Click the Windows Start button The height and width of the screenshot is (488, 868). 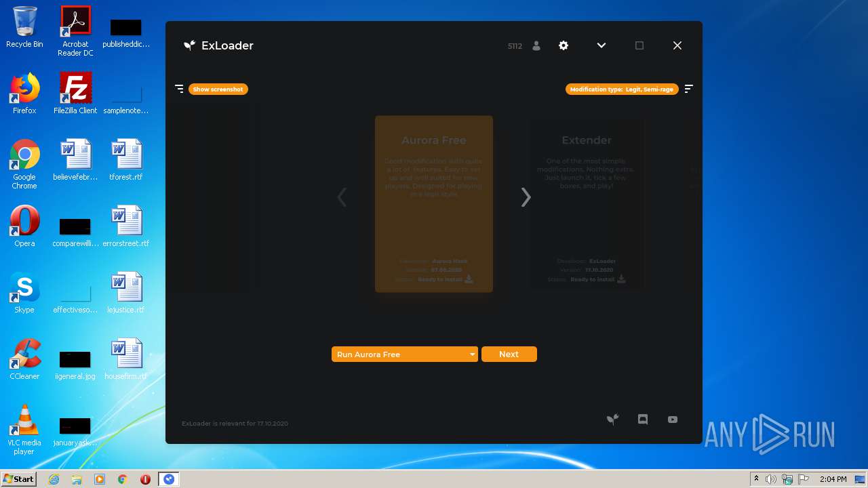tap(19, 479)
